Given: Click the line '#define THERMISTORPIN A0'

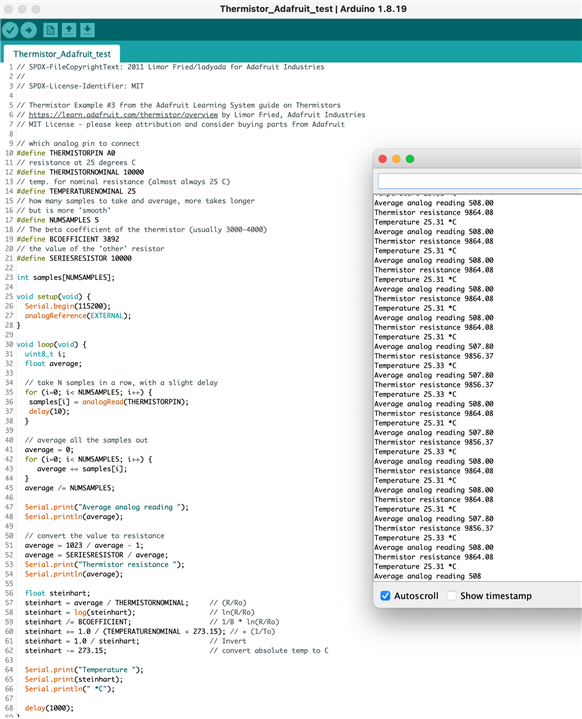Looking at the screenshot, I should 66,153.
